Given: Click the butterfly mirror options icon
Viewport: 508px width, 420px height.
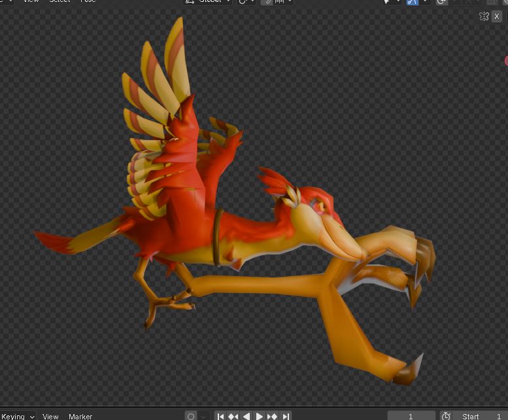Looking at the screenshot, I should point(484,16).
